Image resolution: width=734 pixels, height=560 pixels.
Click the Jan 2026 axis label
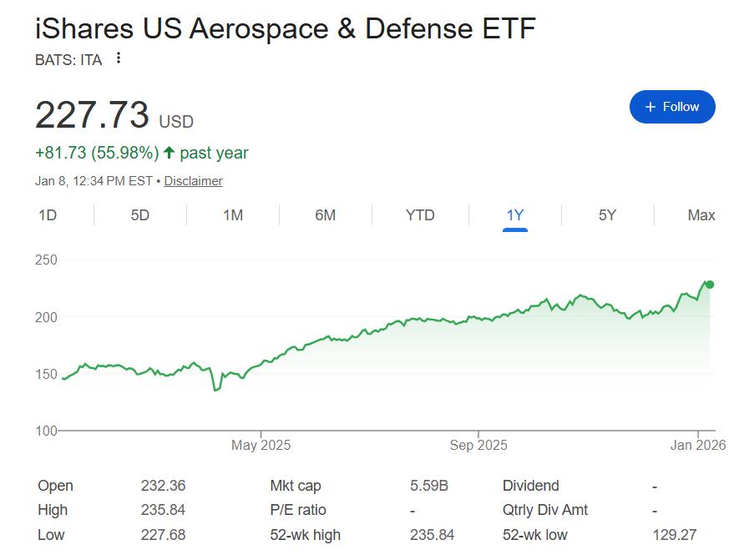click(x=699, y=446)
